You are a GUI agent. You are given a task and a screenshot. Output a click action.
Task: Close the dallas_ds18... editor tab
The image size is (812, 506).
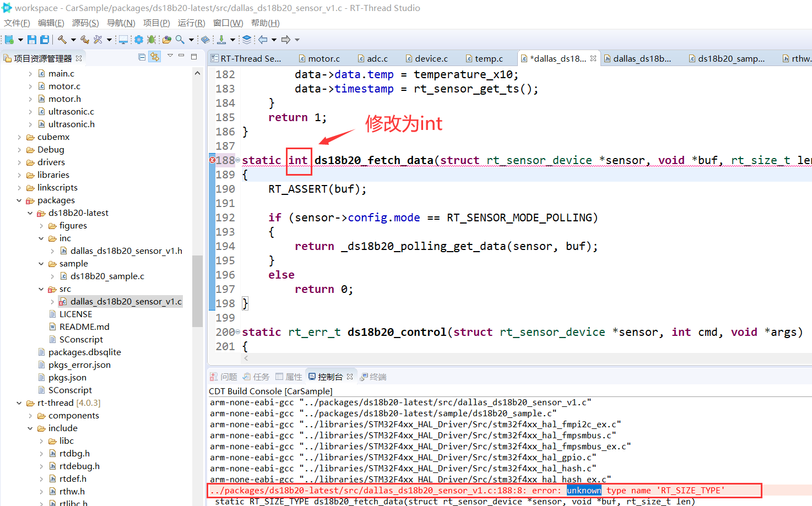pos(593,58)
